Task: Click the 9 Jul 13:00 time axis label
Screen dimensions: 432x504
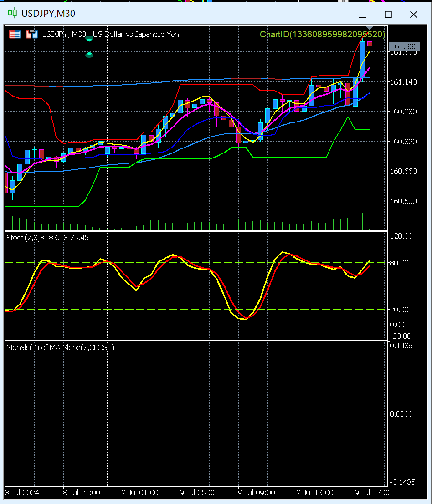Action: tap(315, 493)
